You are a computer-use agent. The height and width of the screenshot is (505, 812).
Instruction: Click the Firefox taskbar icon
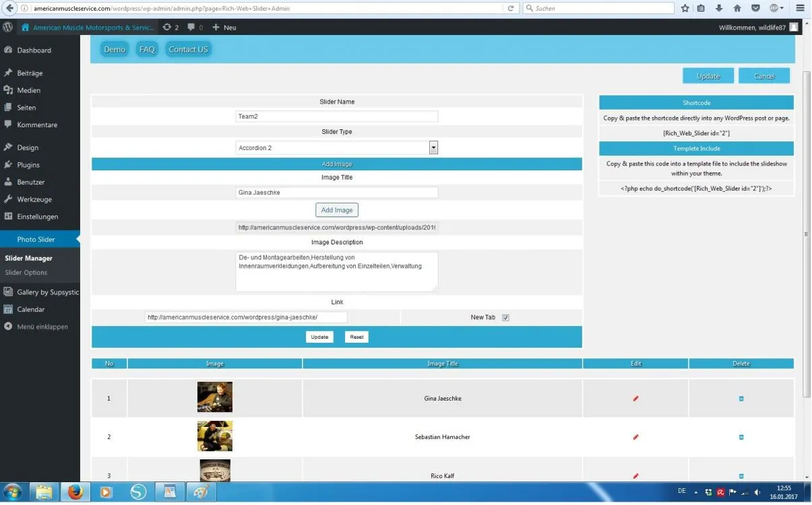tap(75, 492)
